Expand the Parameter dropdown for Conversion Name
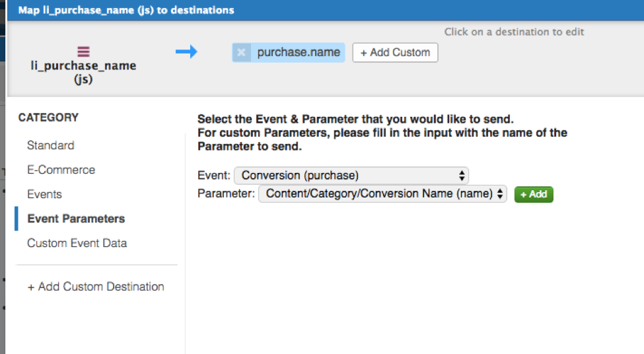Viewport: 644px width, 354px height. (x=382, y=194)
